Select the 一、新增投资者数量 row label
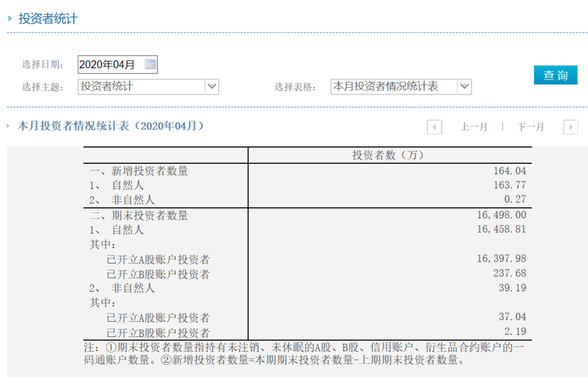 tap(139, 171)
